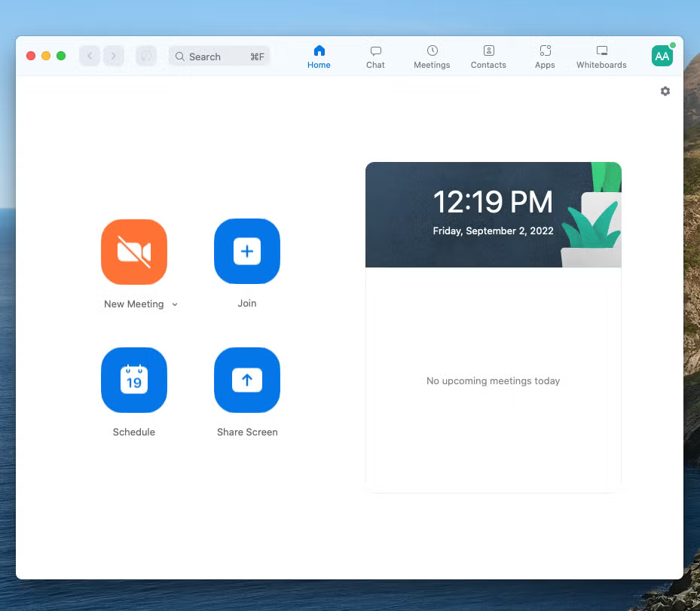Select the Home tab
The width and height of the screenshot is (700, 611).
(x=319, y=57)
